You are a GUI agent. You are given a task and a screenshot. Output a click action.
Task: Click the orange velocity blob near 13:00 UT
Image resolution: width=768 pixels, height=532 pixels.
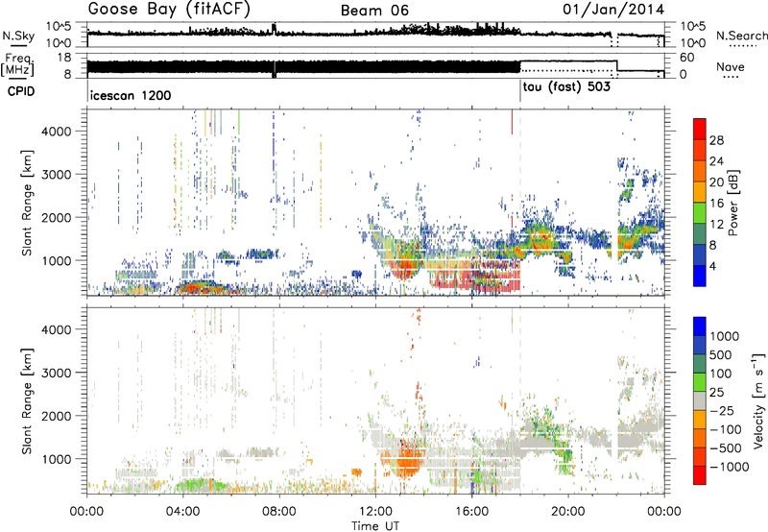pos(406,462)
